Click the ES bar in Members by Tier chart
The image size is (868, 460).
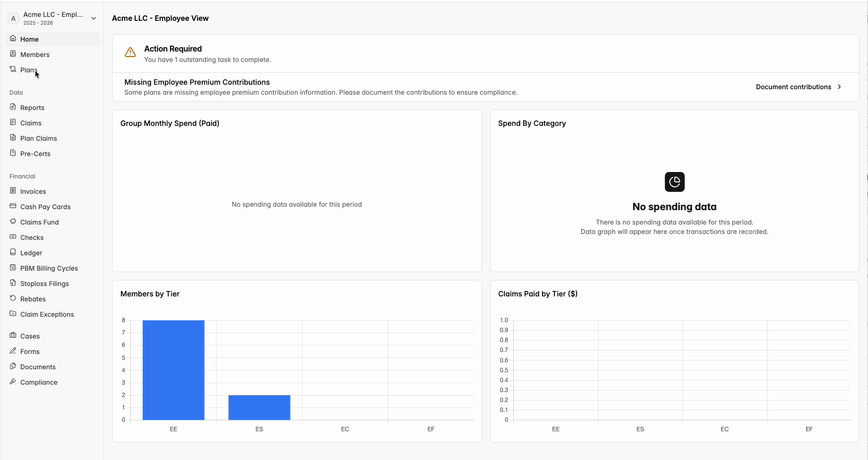[259, 407]
